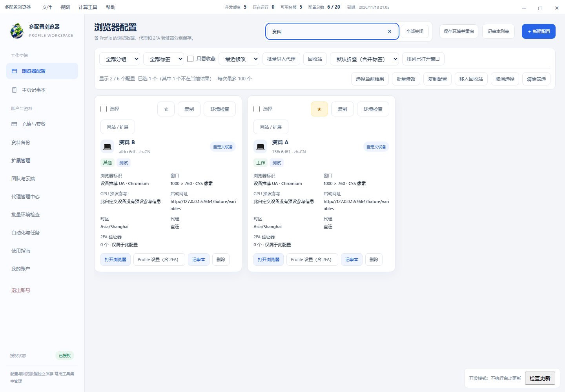The height and width of the screenshot is (392, 565).
Task: Tick the 选择 checkbox on 资料 B card
Action: point(104,109)
